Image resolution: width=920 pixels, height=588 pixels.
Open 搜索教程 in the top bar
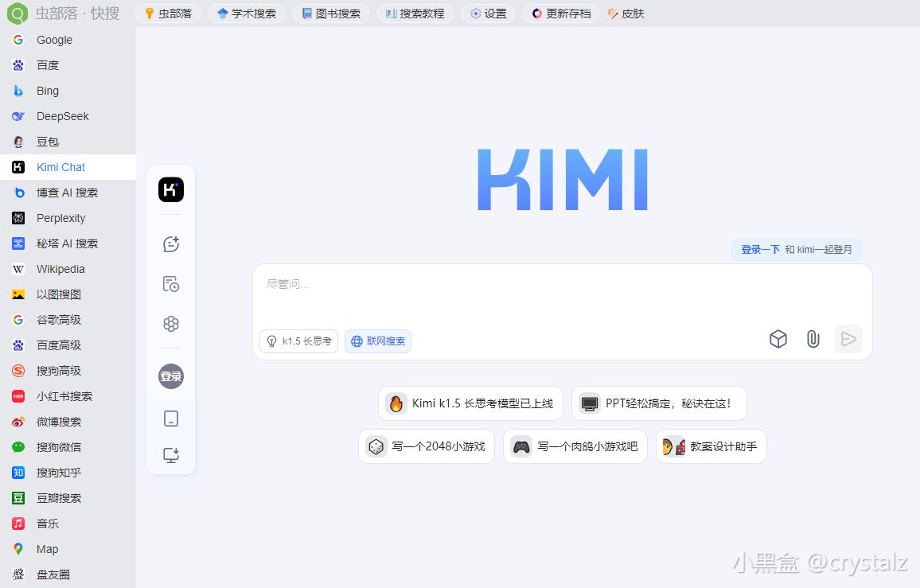(415, 14)
